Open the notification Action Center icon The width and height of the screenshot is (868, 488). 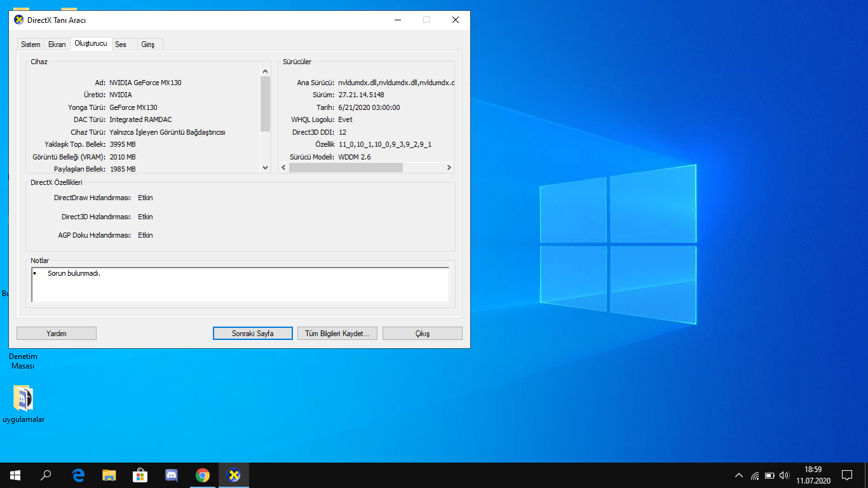[x=847, y=475]
